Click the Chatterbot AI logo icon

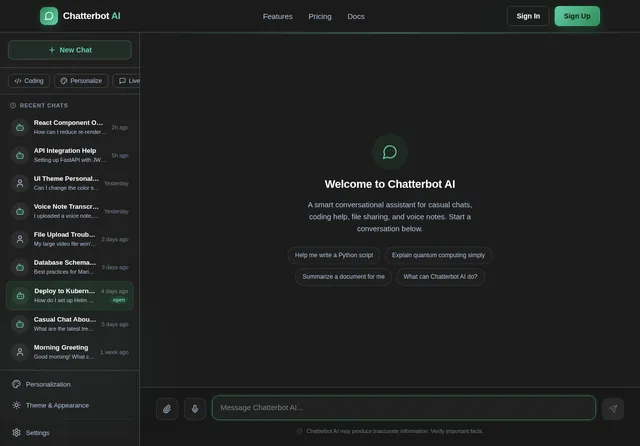tap(49, 16)
